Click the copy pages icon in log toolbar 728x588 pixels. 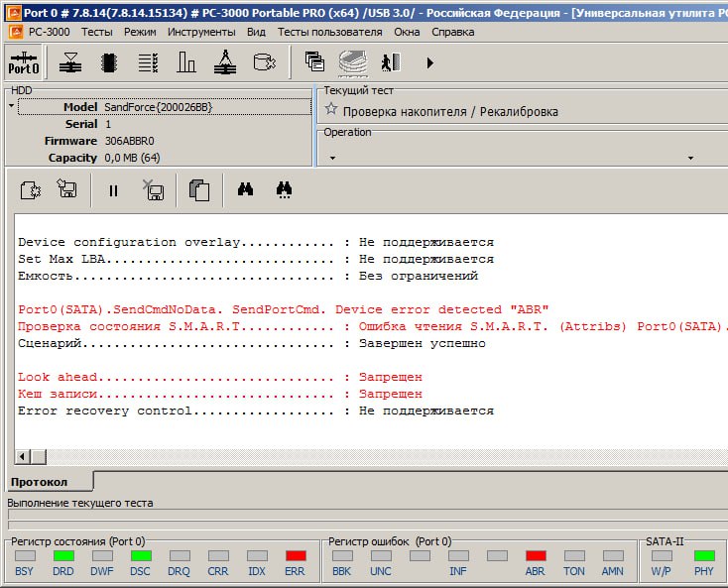[199, 190]
